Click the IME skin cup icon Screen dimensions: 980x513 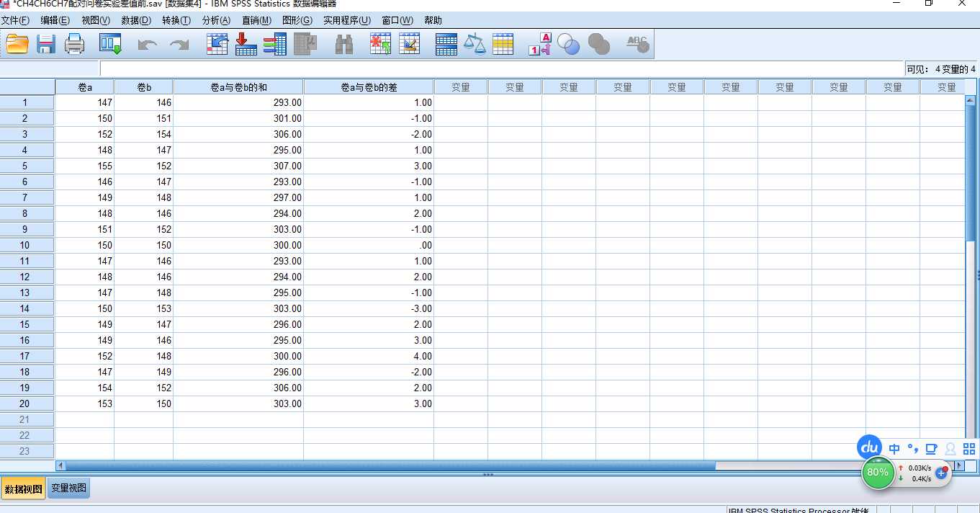click(931, 449)
